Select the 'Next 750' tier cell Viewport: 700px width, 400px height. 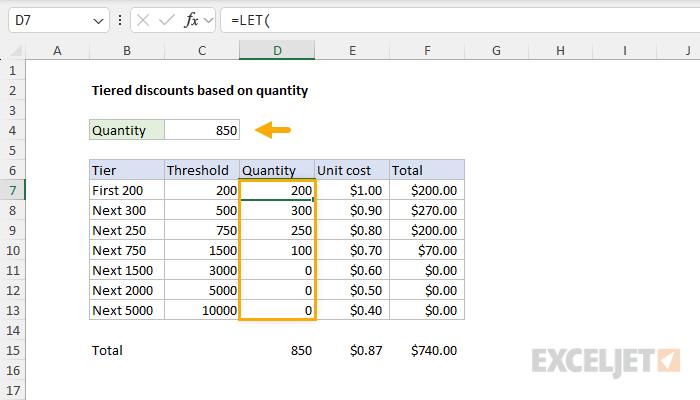[127, 250]
